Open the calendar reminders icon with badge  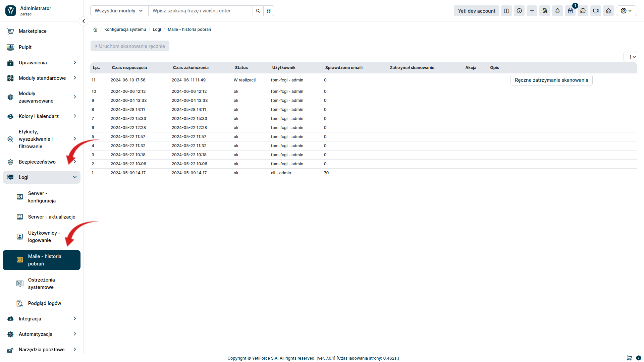(x=570, y=11)
